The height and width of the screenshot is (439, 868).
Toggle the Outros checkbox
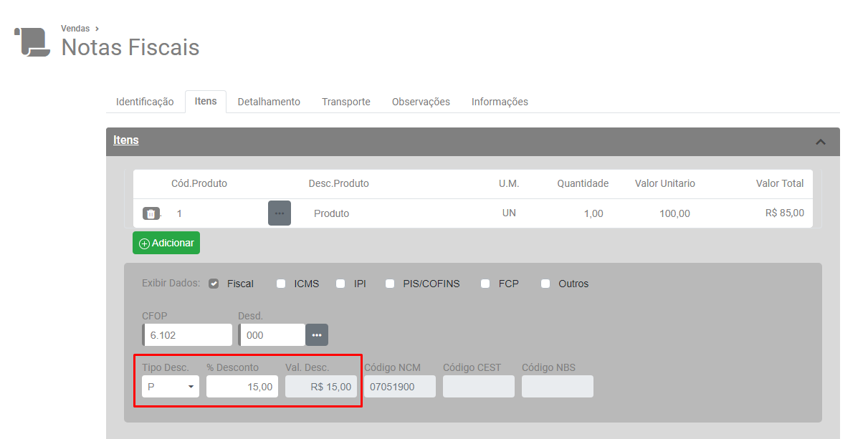pyautogui.click(x=545, y=284)
